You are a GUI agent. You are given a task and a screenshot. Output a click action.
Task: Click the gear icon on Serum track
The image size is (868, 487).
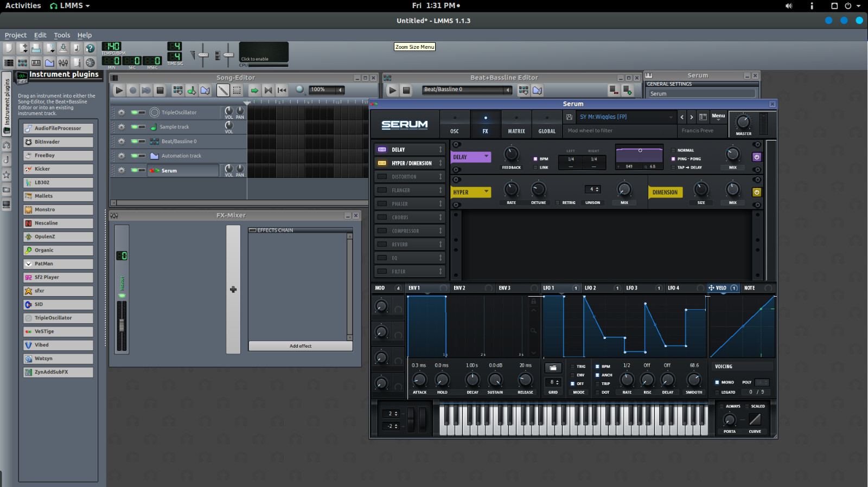pyautogui.click(x=122, y=170)
